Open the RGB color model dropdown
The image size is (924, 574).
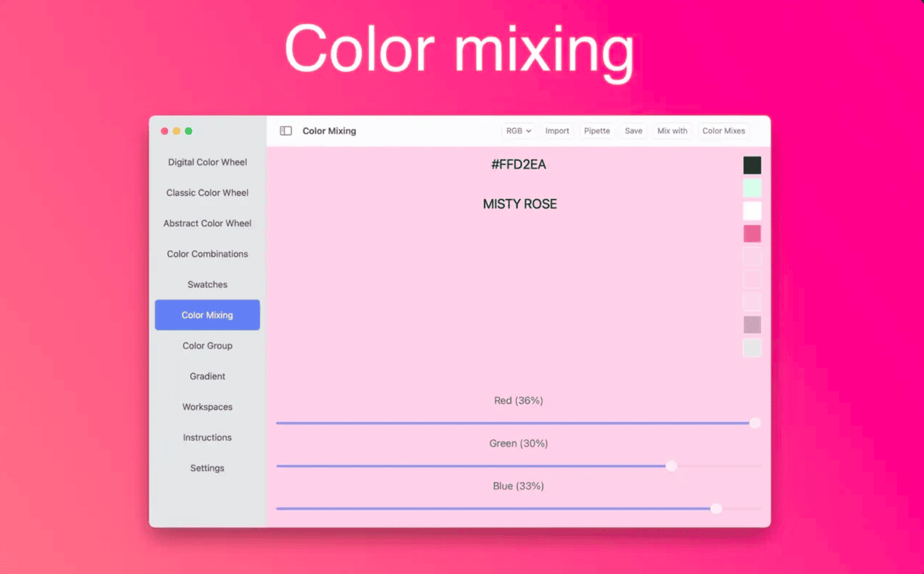pos(518,131)
